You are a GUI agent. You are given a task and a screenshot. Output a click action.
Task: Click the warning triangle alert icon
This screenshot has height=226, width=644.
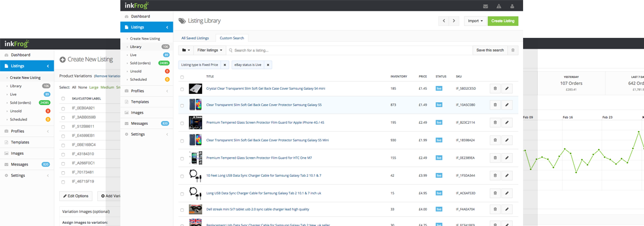pos(499,6)
